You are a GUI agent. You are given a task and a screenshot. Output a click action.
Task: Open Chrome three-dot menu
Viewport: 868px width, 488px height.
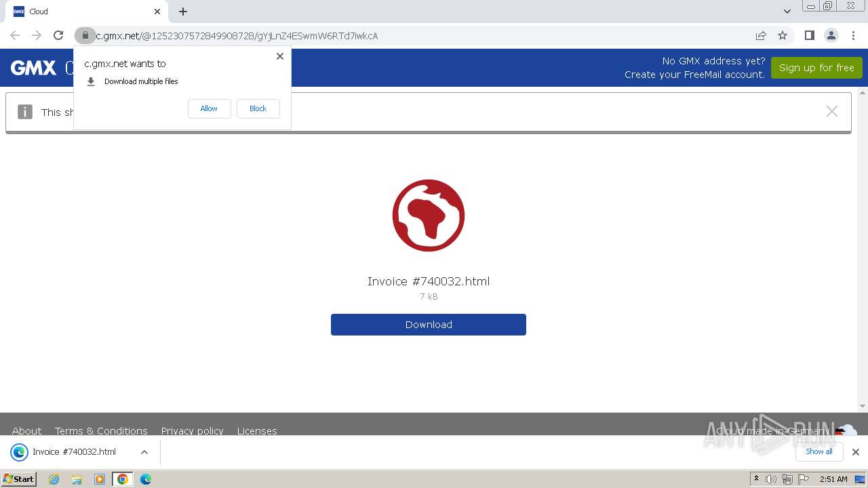(853, 35)
